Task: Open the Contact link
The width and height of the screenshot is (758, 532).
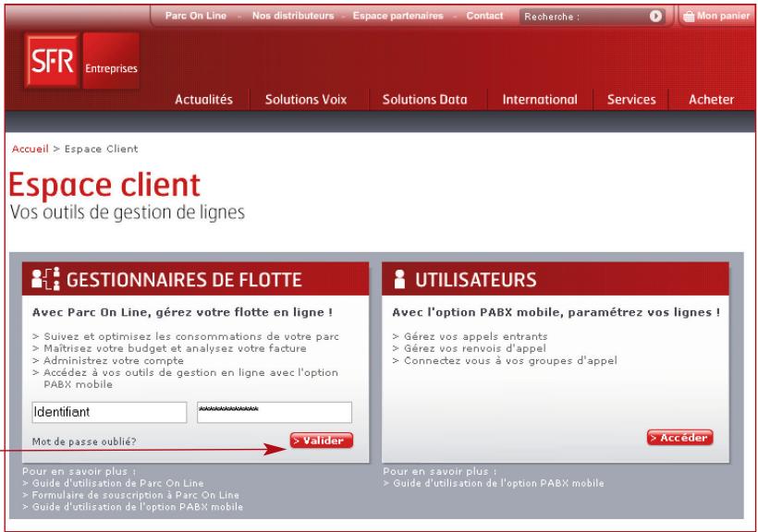Action: pyautogui.click(x=484, y=16)
